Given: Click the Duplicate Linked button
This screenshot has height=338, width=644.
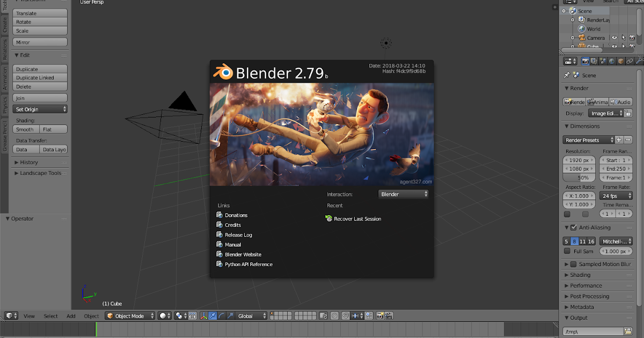Looking at the screenshot, I should 40,78.
